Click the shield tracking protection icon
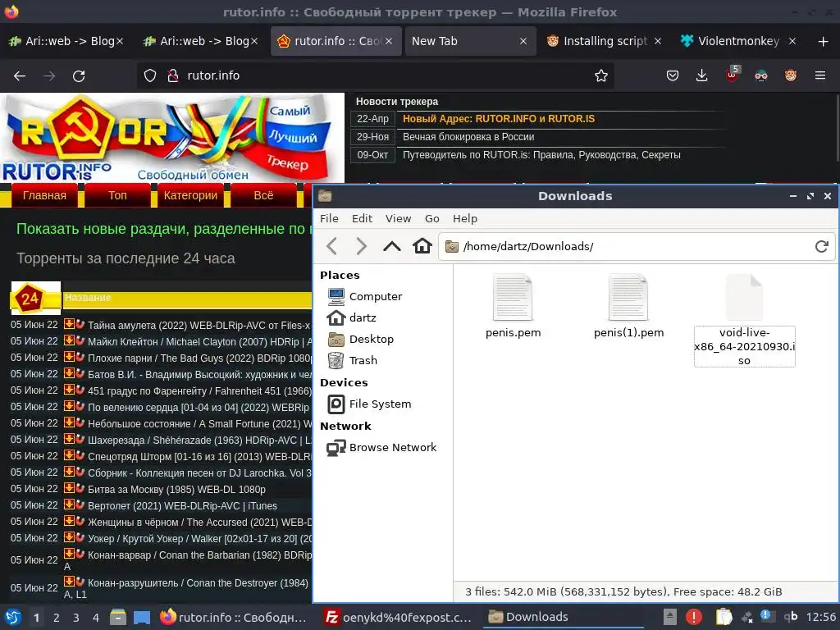Viewport: 840px width, 630px height. (150, 75)
